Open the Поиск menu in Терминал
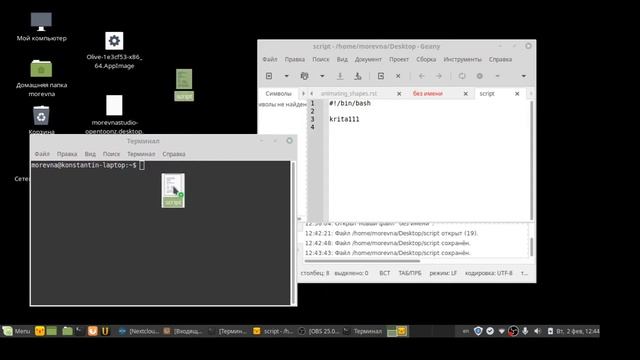The width and height of the screenshot is (640, 360). 111,154
